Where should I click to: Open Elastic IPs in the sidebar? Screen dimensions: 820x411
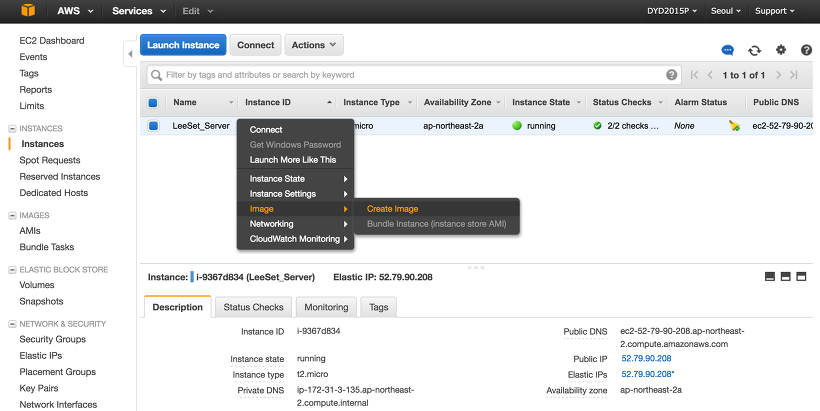41,356
